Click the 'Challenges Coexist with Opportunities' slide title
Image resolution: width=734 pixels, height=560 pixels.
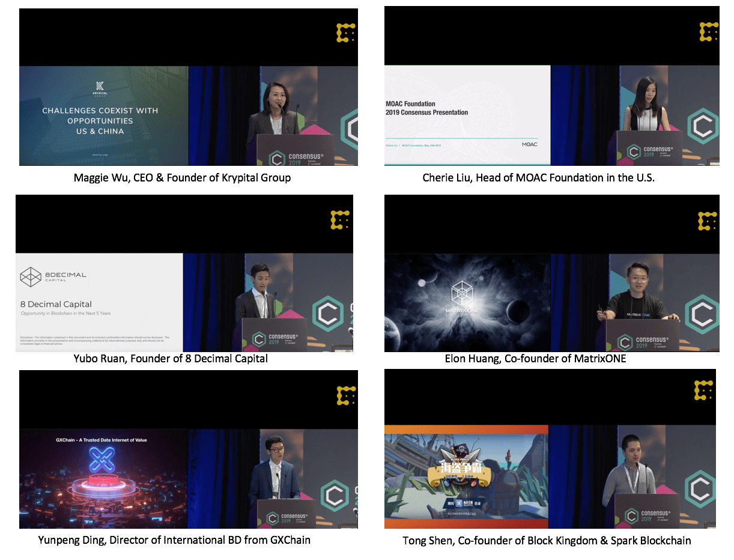coord(100,121)
